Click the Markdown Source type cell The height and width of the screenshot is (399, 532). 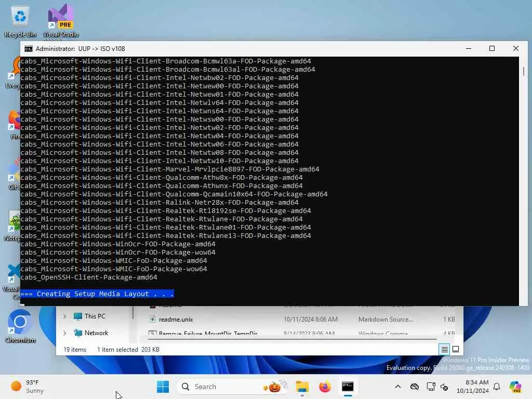pyautogui.click(x=386, y=320)
